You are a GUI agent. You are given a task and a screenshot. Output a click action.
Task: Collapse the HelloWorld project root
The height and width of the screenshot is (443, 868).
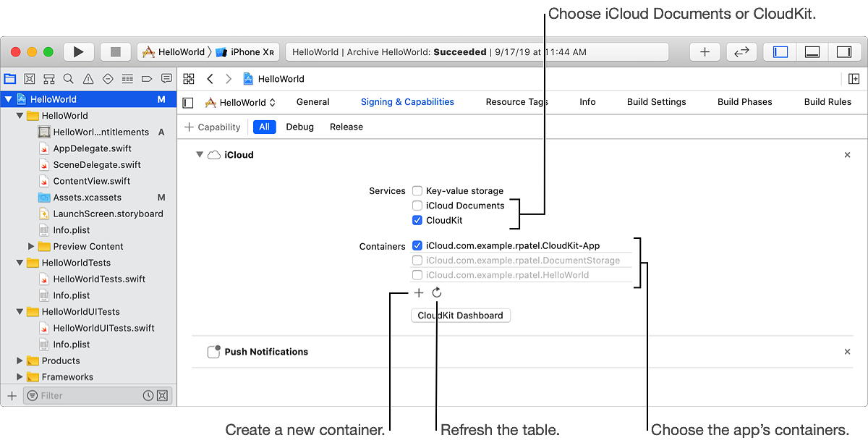point(8,99)
